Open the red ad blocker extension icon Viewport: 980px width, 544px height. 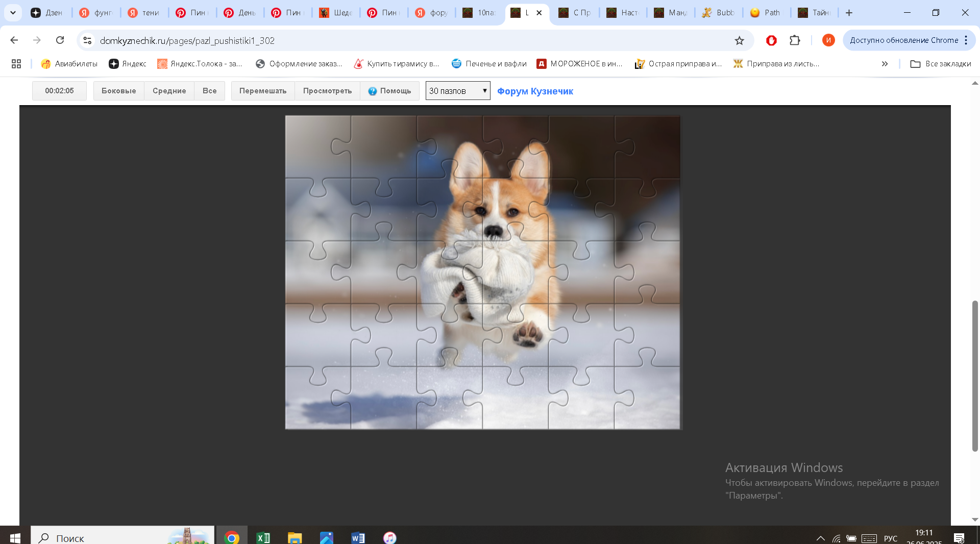pyautogui.click(x=771, y=40)
